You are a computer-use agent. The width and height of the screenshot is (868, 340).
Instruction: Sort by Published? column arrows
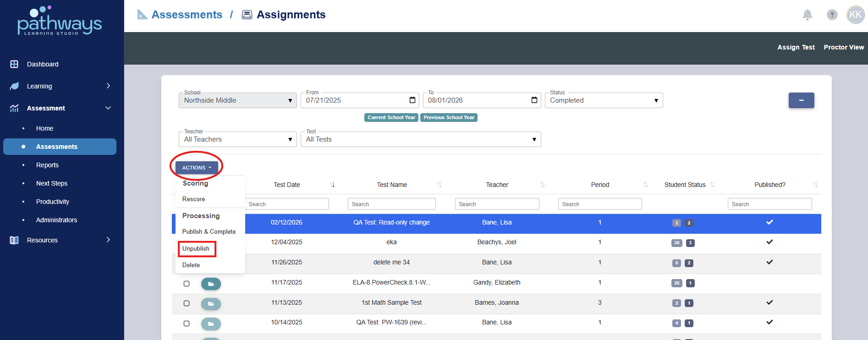pos(815,185)
